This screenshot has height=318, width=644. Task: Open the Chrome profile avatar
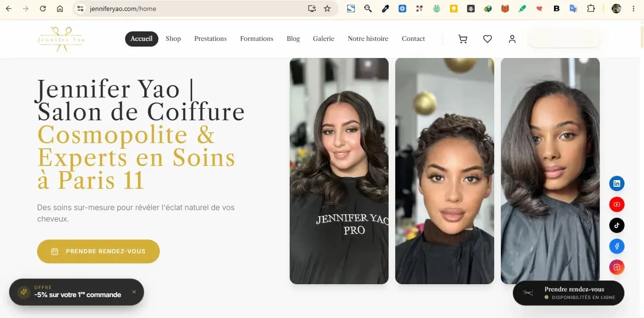point(616,9)
